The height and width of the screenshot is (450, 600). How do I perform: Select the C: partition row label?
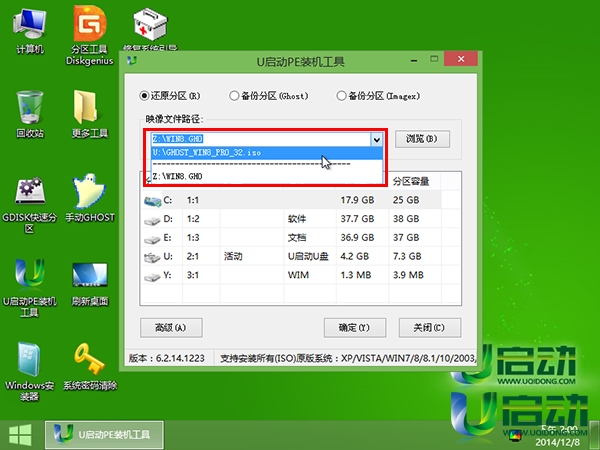tap(168, 200)
